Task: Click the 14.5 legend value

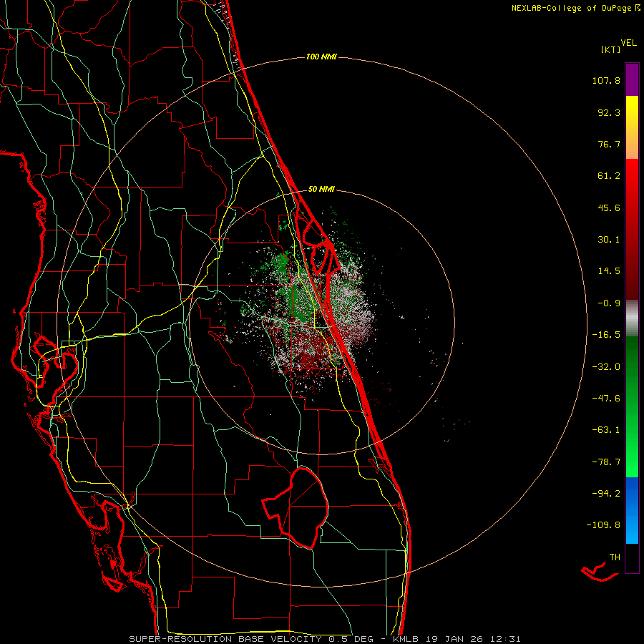Action: 609,271
